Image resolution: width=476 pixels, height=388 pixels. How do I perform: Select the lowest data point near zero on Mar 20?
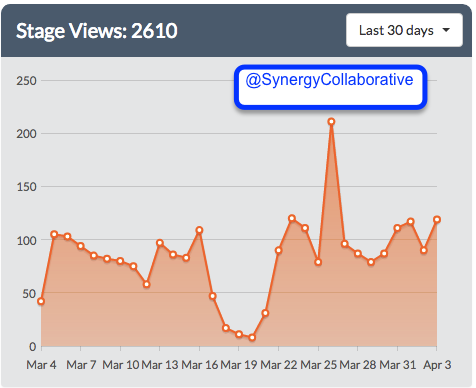[x=252, y=337]
